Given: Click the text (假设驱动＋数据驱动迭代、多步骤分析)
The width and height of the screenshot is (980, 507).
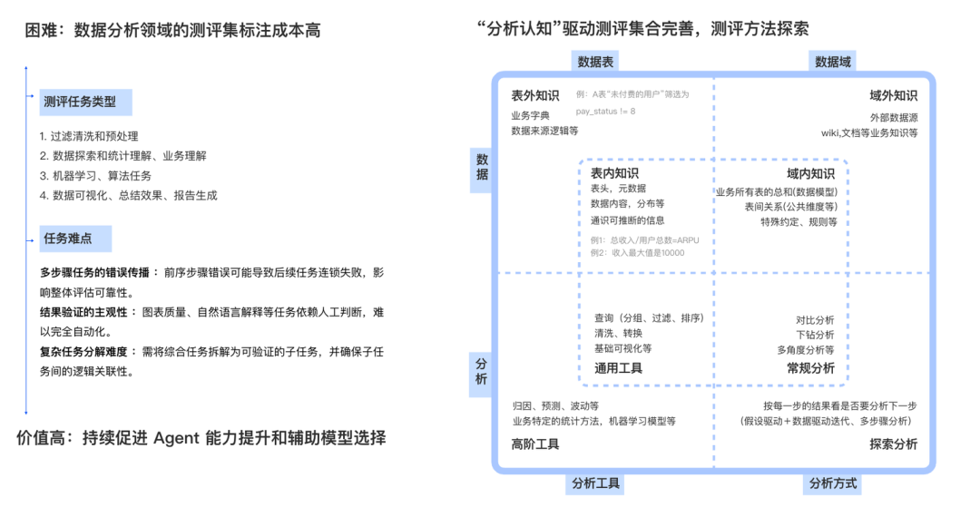Looking at the screenshot, I should (x=826, y=422).
